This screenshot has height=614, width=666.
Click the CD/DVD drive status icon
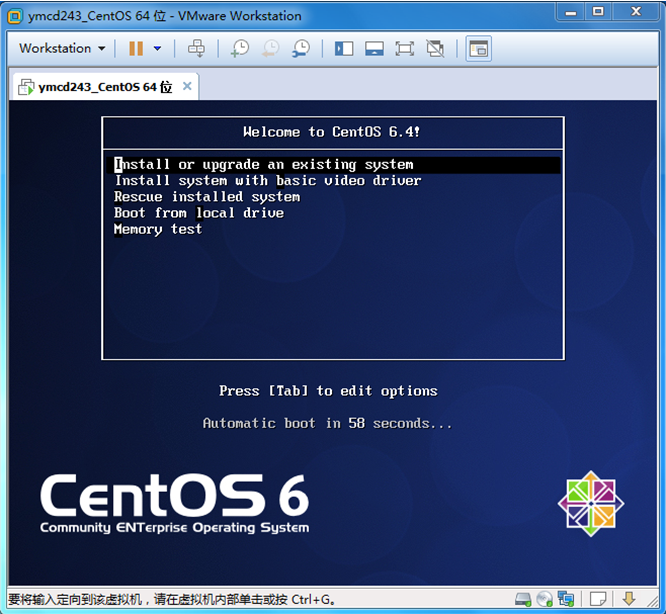pos(545,600)
